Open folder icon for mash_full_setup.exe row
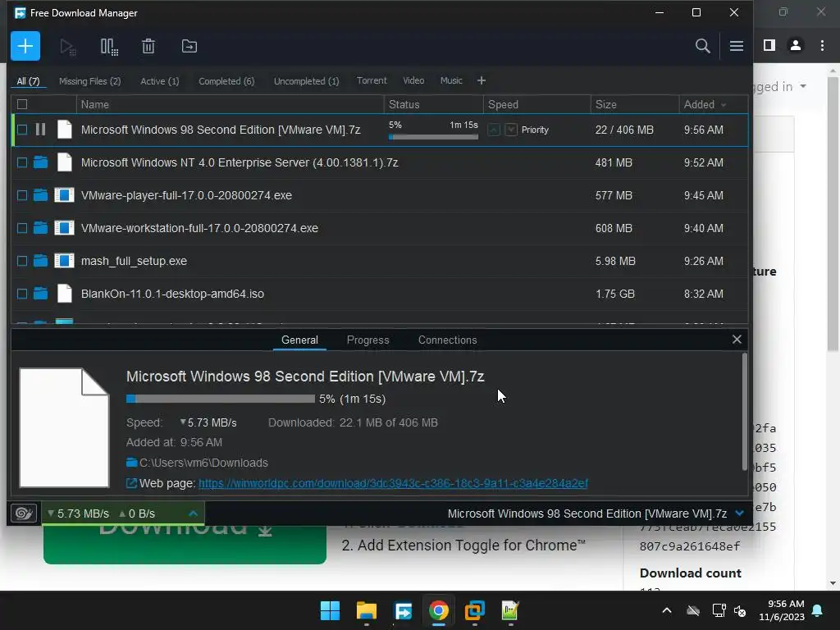This screenshot has width=840, height=630. [x=40, y=261]
